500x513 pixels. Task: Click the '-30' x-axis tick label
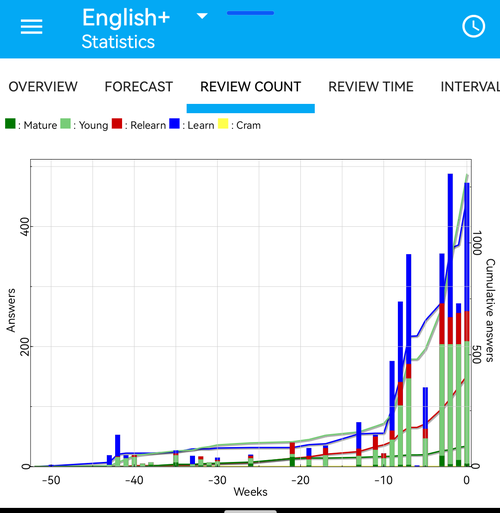217,480
